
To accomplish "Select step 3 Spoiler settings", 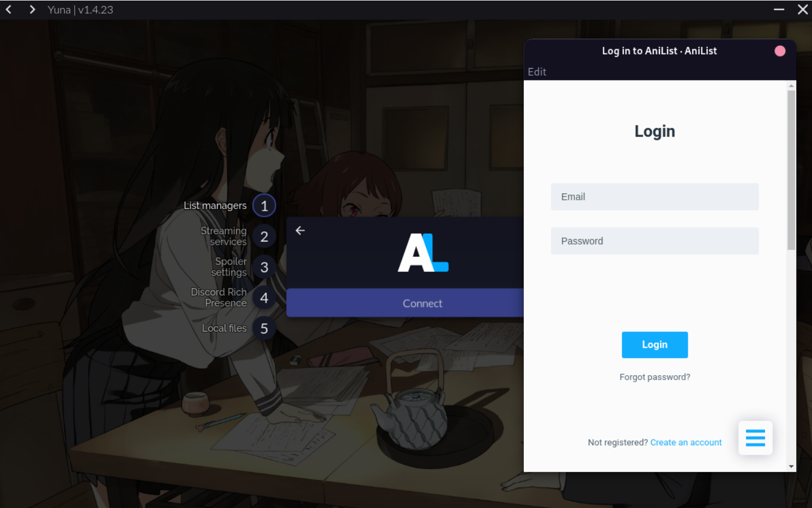I will pos(264,267).
